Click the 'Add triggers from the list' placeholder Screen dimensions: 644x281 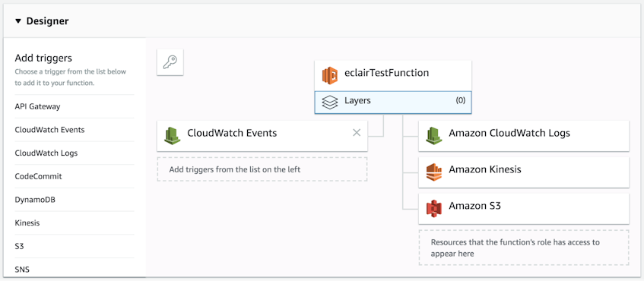262,169
